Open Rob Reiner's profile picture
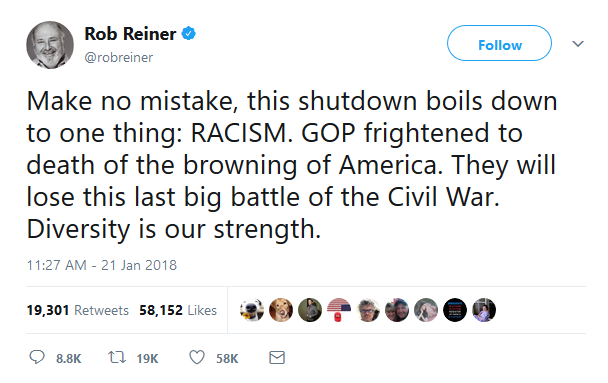The width and height of the screenshot is (608, 383). point(50,45)
